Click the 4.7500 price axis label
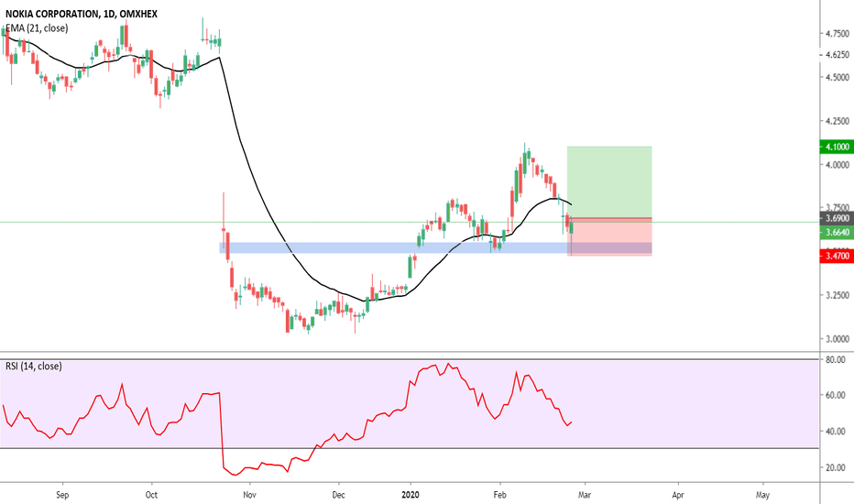The image size is (854, 504). click(x=838, y=34)
